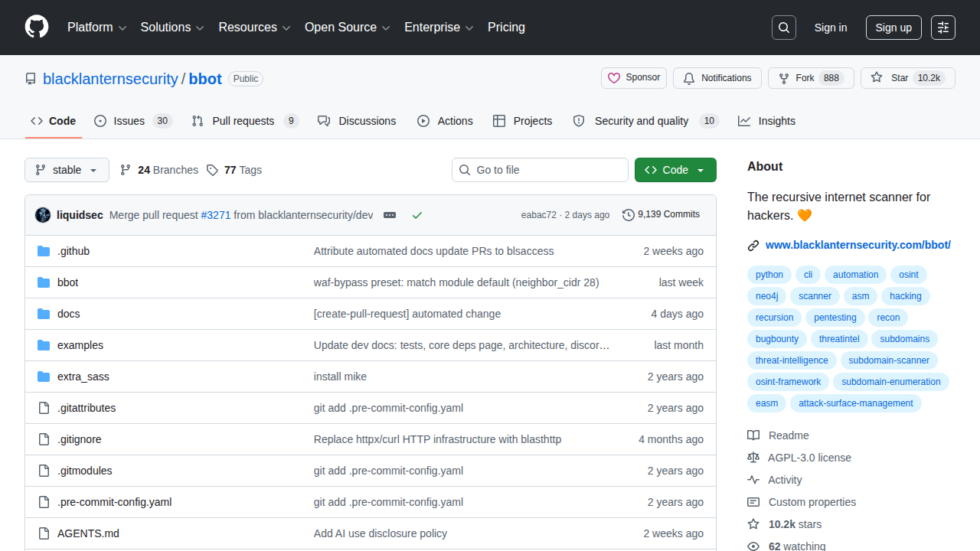The height and width of the screenshot is (551, 980).
Task: Open the Security and quality tab
Action: tap(645, 121)
